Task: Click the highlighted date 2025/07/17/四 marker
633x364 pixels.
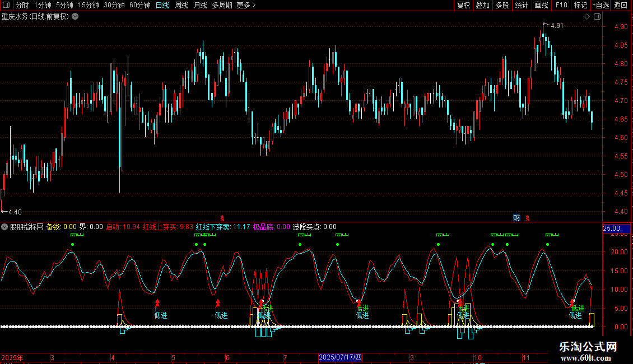Action: tap(341, 357)
